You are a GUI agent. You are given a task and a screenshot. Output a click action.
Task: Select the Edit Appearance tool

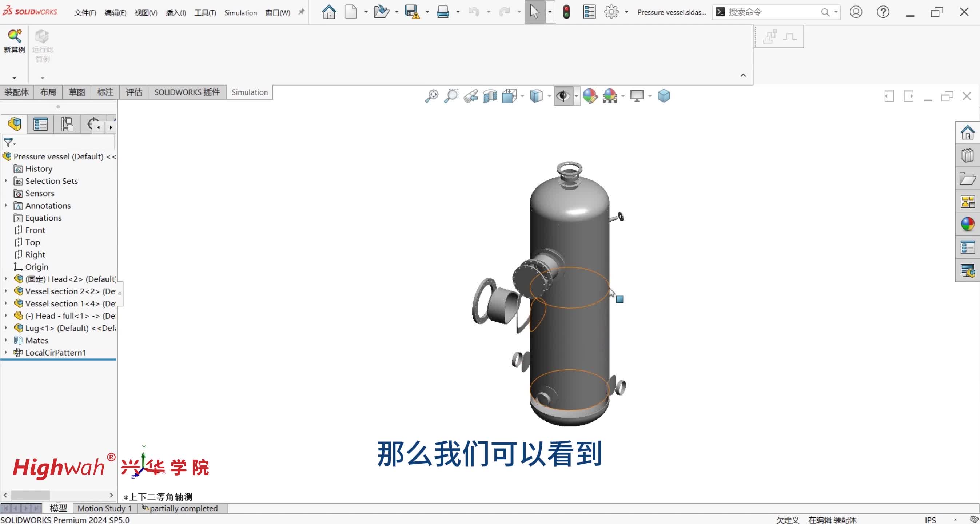click(x=590, y=96)
